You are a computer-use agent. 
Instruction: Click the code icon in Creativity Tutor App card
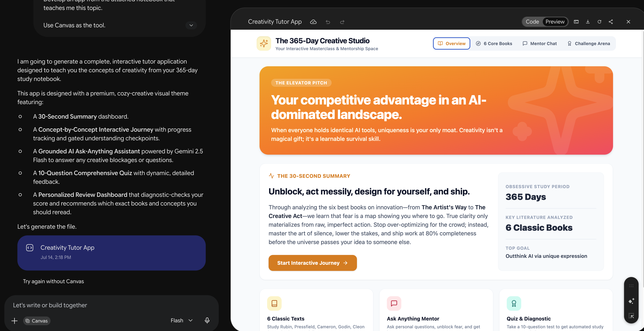(30, 248)
